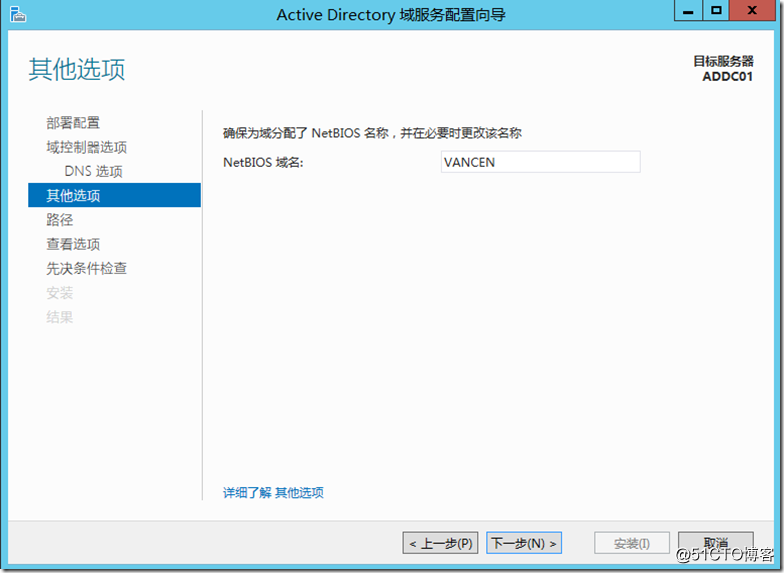Image resolution: width=784 pixels, height=573 pixels.
Task: Click the 取消 cancel button
Action: point(716,543)
